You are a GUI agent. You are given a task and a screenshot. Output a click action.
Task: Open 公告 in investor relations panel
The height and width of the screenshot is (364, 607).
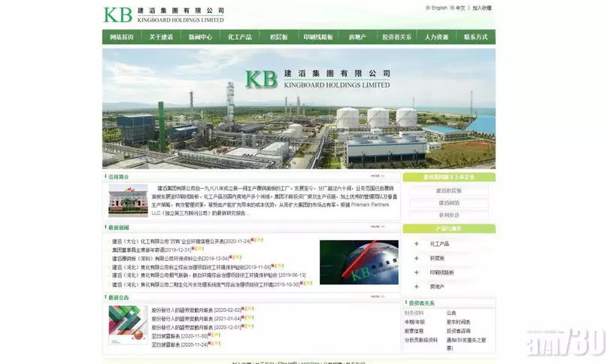[451, 313]
